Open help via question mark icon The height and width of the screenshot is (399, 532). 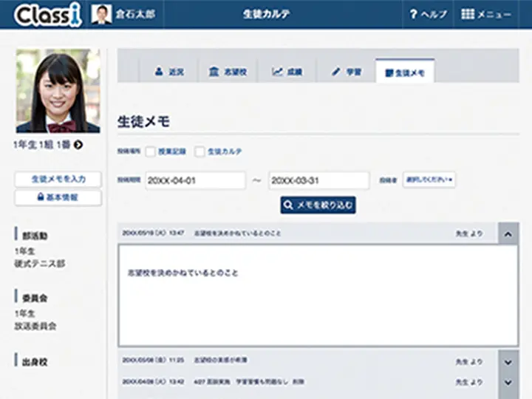[414, 14]
